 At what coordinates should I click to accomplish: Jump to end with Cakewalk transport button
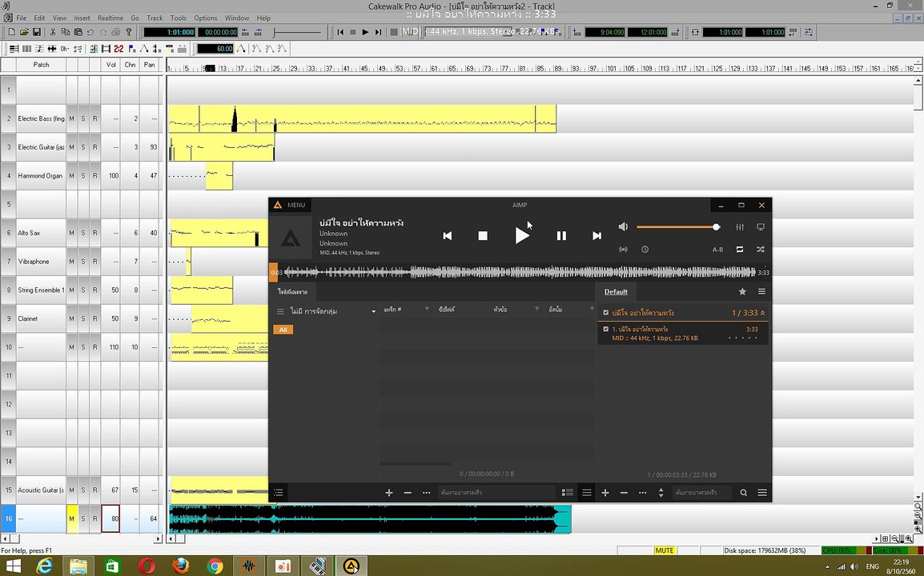pyautogui.click(x=378, y=32)
